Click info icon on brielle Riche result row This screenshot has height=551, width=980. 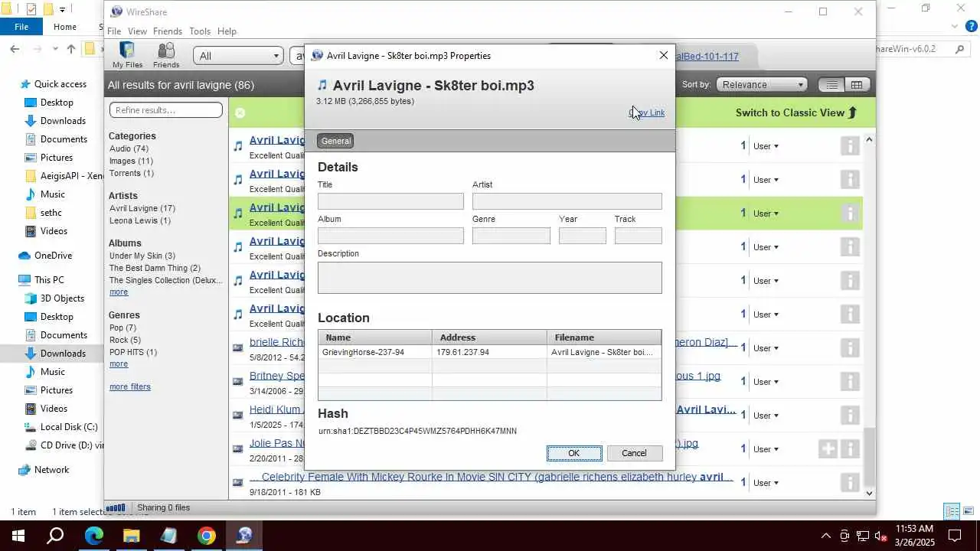tap(850, 348)
